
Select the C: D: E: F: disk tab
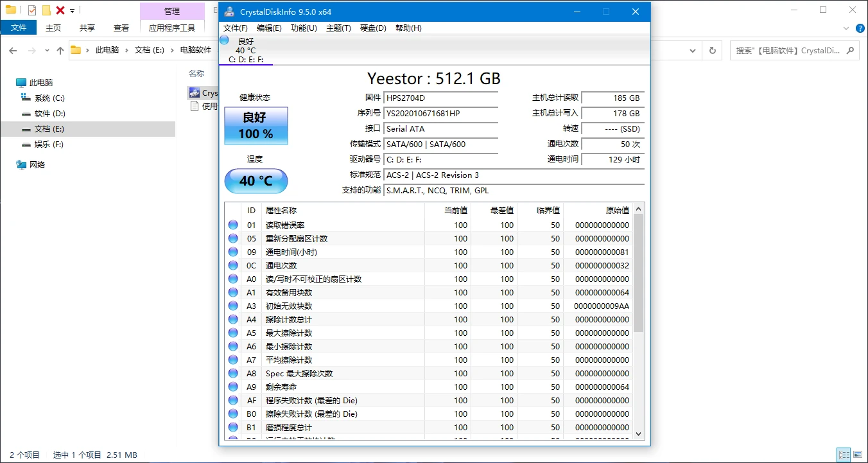(246, 51)
